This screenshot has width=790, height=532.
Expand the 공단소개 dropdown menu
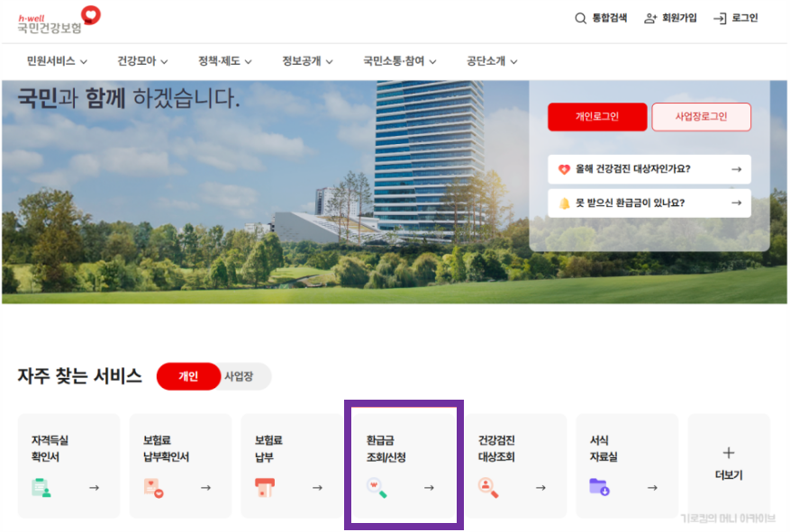488,62
